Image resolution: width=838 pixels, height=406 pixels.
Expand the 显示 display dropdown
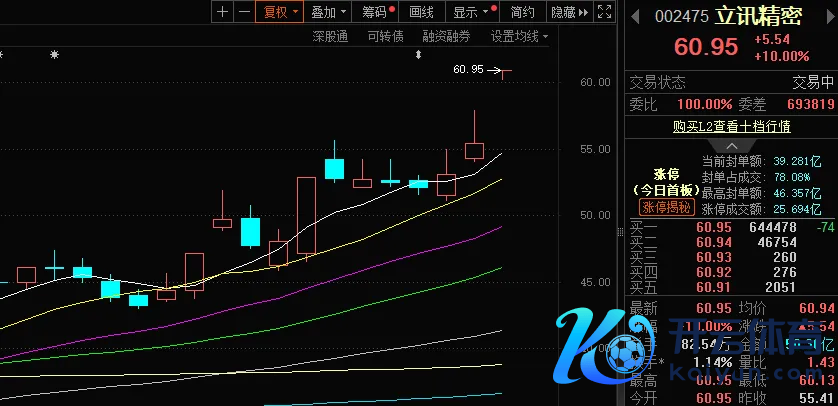pyautogui.click(x=471, y=12)
